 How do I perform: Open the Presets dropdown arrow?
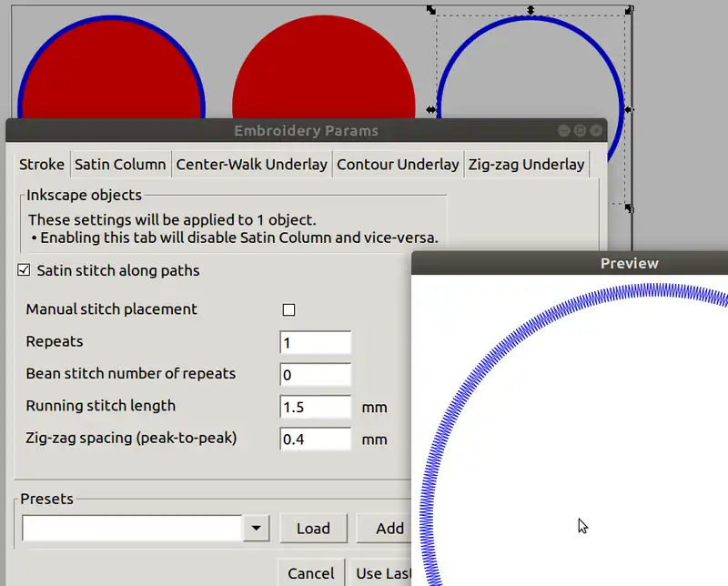pyautogui.click(x=256, y=529)
